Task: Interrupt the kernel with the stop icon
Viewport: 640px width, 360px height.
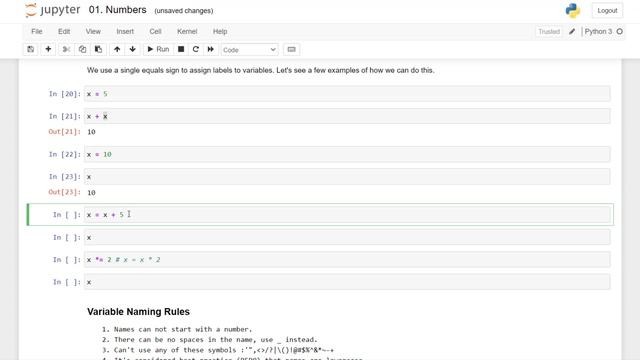Action: [x=181, y=49]
